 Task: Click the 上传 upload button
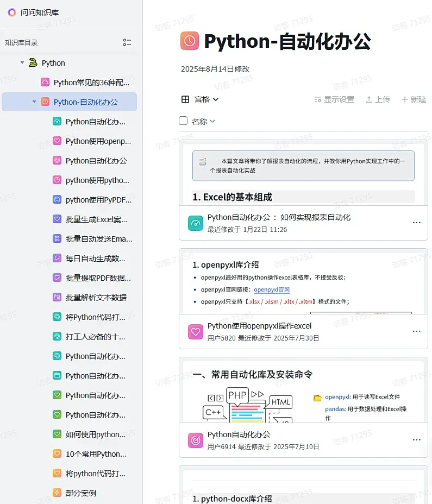pyautogui.click(x=378, y=99)
